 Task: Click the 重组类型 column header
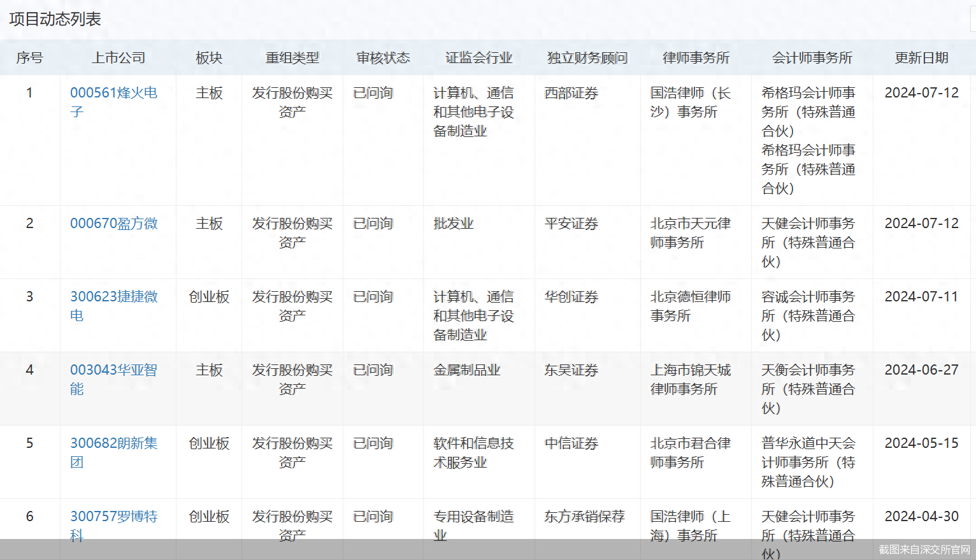tap(292, 58)
